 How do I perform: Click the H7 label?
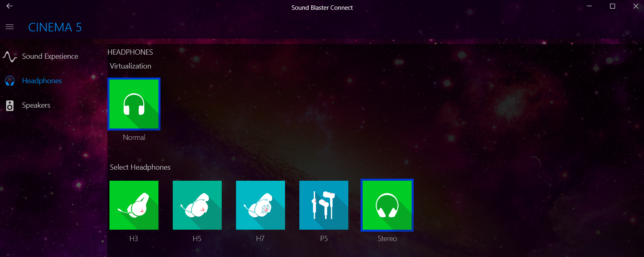pyautogui.click(x=260, y=239)
